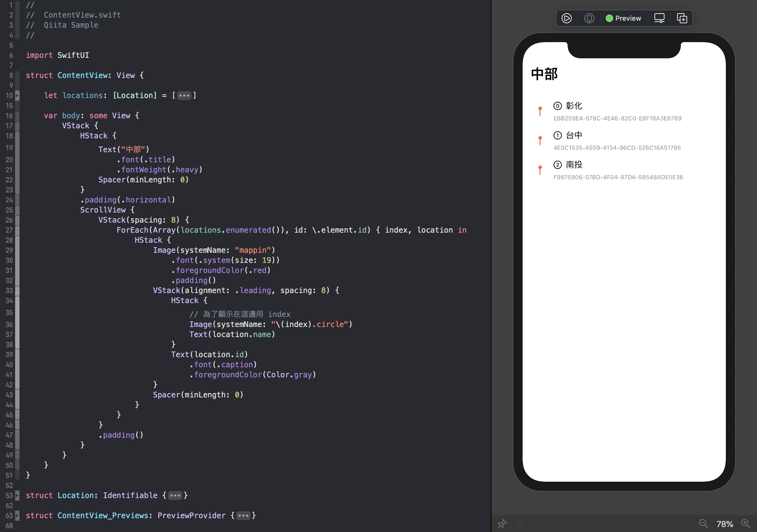Click the 78% zoom level text
The width and height of the screenshot is (757, 532).
click(x=724, y=524)
